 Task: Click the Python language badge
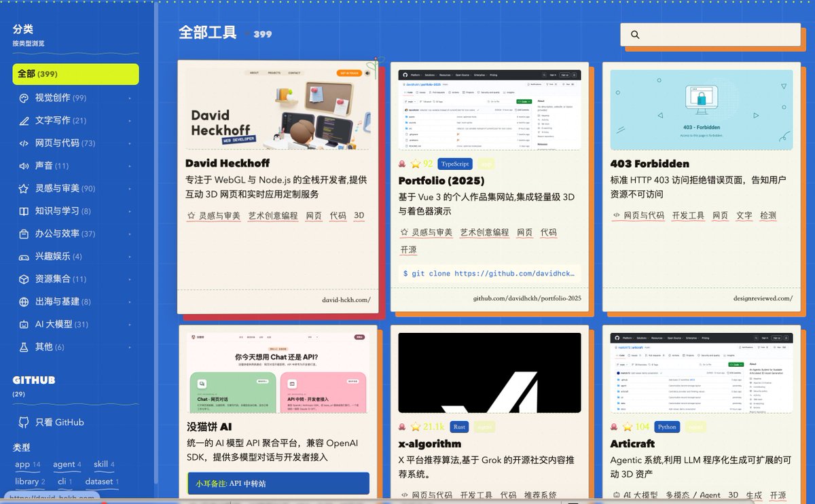(x=667, y=427)
